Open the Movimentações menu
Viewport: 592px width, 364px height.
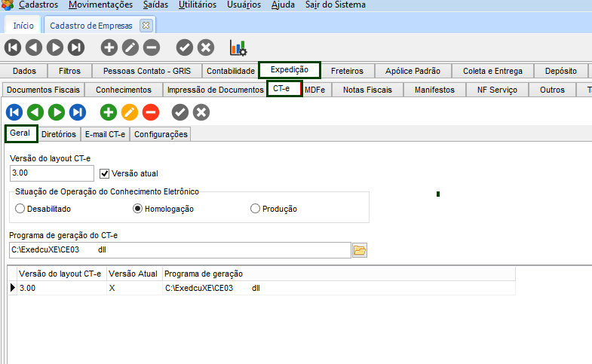(101, 5)
